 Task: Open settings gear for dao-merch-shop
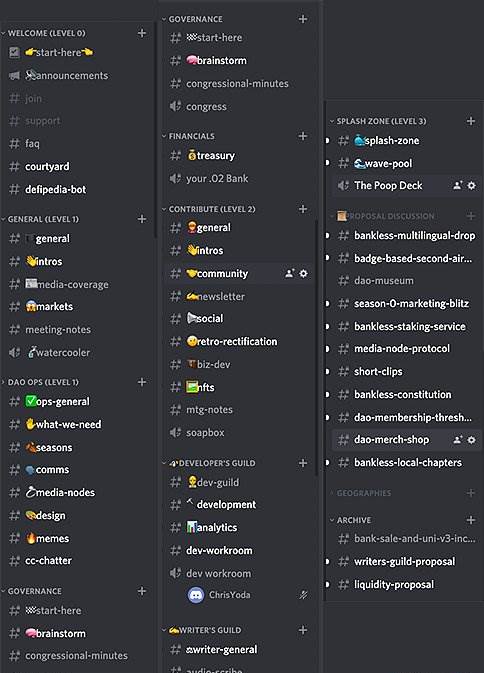[472, 440]
